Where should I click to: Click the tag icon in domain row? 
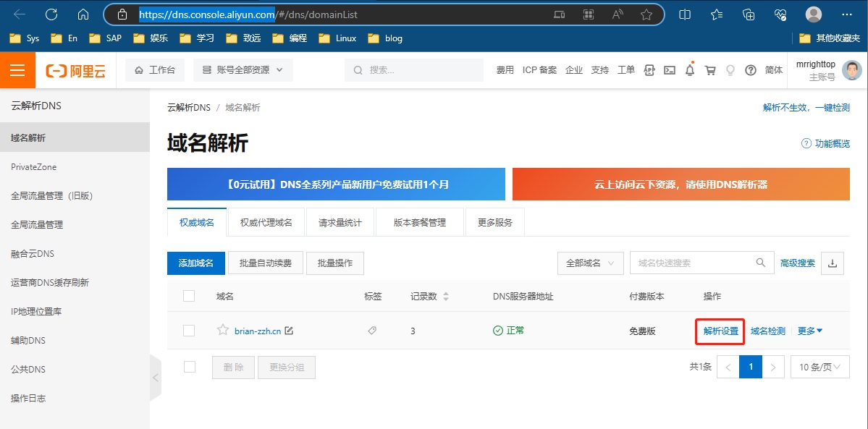click(372, 331)
